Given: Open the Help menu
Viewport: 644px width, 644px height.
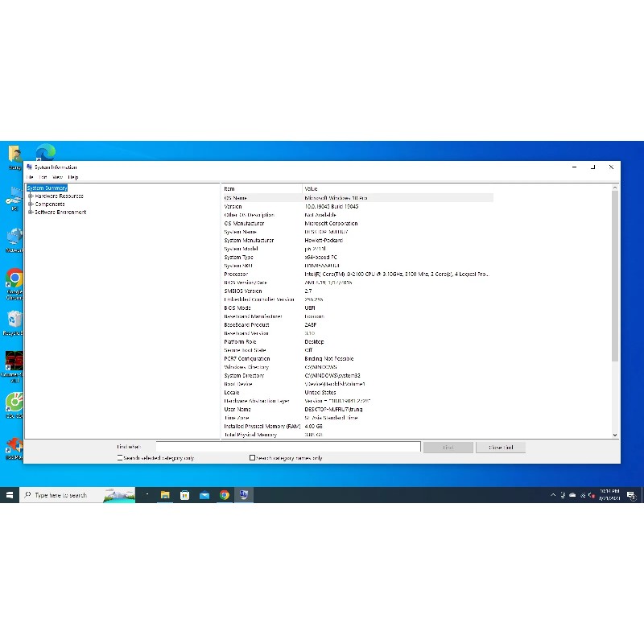Looking at the screenshot, I should point(73,177).
